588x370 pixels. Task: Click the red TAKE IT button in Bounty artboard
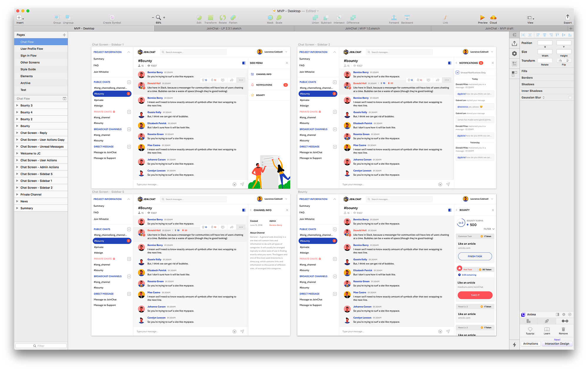475,295
